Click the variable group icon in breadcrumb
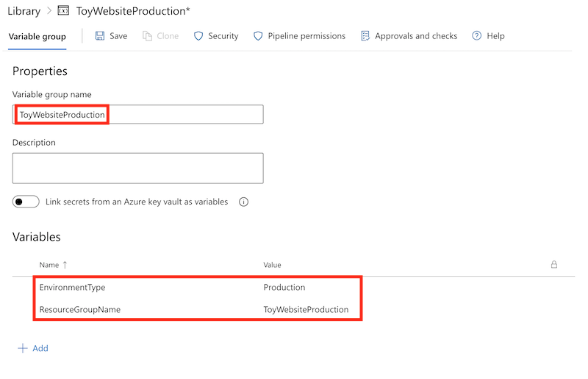Image resolution: width=588 pixels, height=379 pixels. coord(63,10)
